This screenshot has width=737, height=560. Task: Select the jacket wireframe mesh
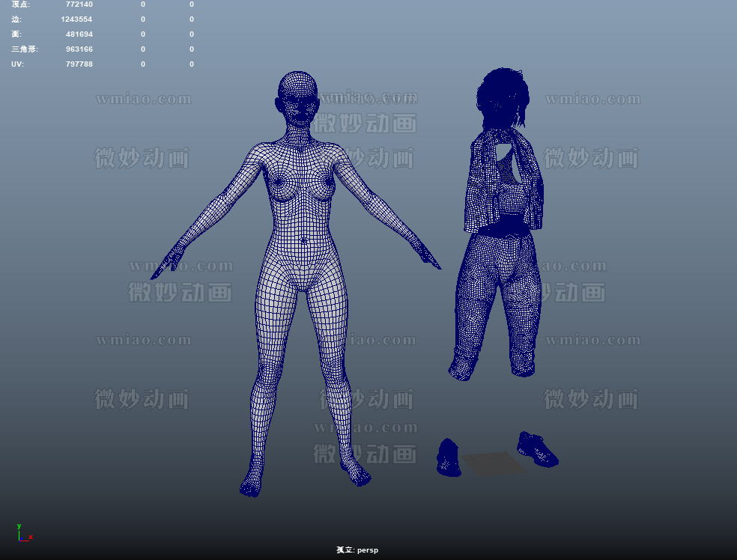(x=503, y=183)
